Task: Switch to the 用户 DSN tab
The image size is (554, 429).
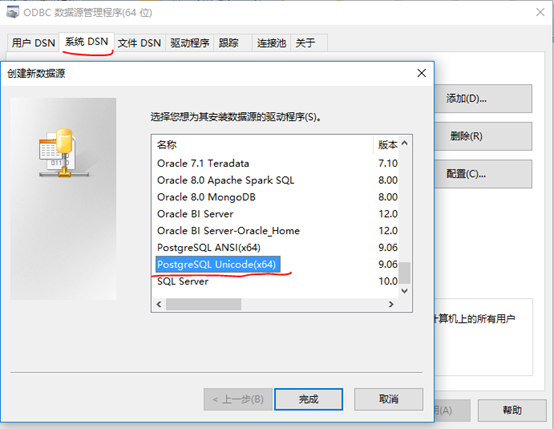Action: click(33, 43)
